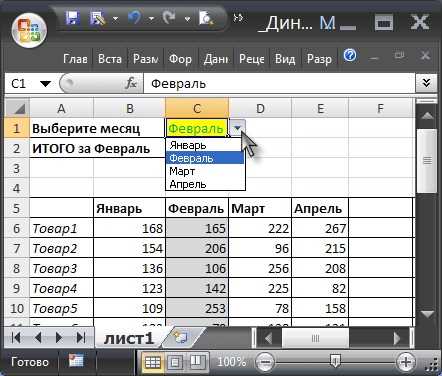Choose Апрель from the dropdown list
442x376 pixels.
(205, 184)
